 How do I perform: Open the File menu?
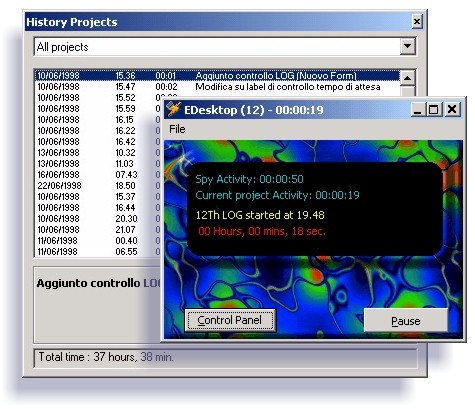point(177,129)
